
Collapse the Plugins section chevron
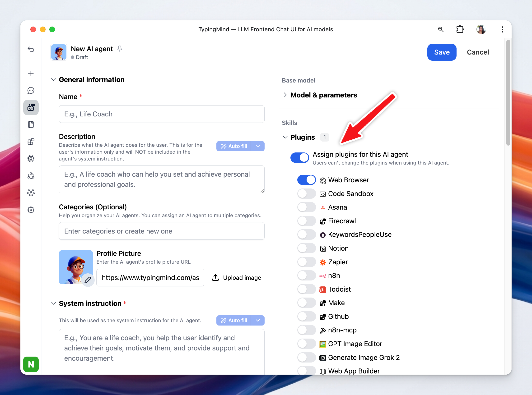coord(285,137)
